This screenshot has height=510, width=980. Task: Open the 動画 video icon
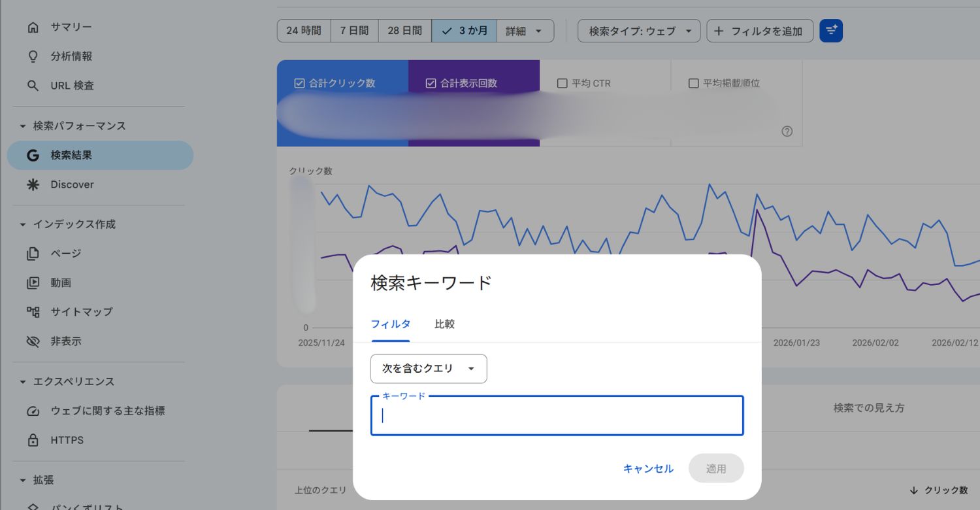point(33,283)
